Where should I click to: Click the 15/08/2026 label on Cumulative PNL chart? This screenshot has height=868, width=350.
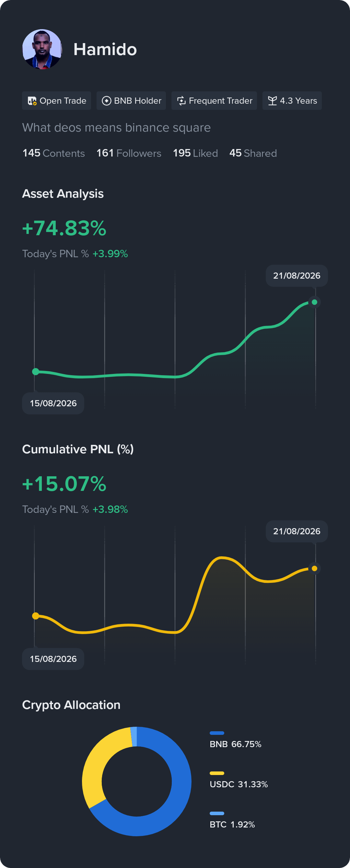pyautogui.click(x=53, y=659)
